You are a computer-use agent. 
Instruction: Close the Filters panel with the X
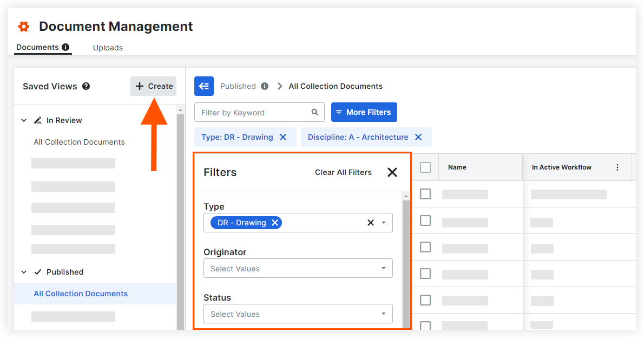point(392,172)
